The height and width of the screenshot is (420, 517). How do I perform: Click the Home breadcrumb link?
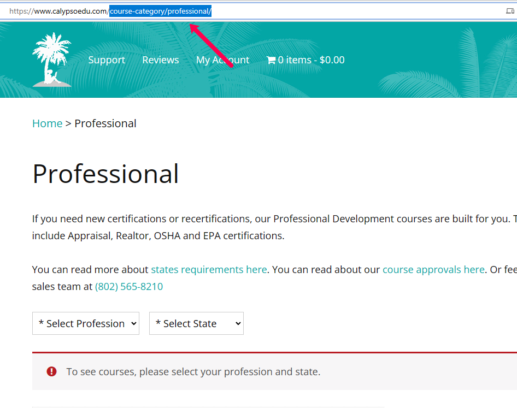click(47, 123)
